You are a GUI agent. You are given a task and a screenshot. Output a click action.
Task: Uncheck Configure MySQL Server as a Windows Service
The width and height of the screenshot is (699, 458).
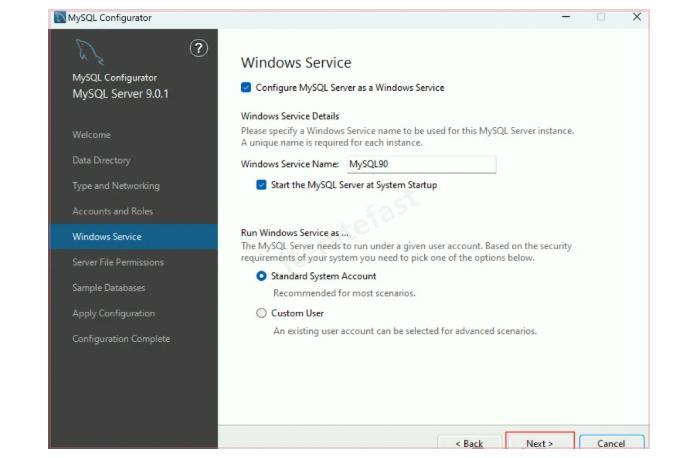pyautogui.click(x=246, y=87)
